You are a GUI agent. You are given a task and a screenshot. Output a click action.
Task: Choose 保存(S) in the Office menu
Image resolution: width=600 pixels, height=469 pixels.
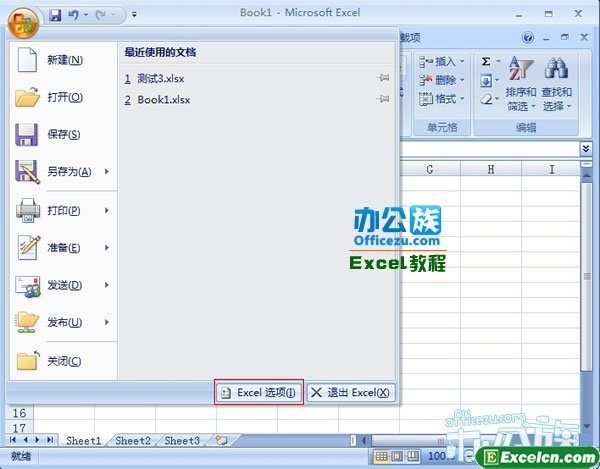pos(63,134)
